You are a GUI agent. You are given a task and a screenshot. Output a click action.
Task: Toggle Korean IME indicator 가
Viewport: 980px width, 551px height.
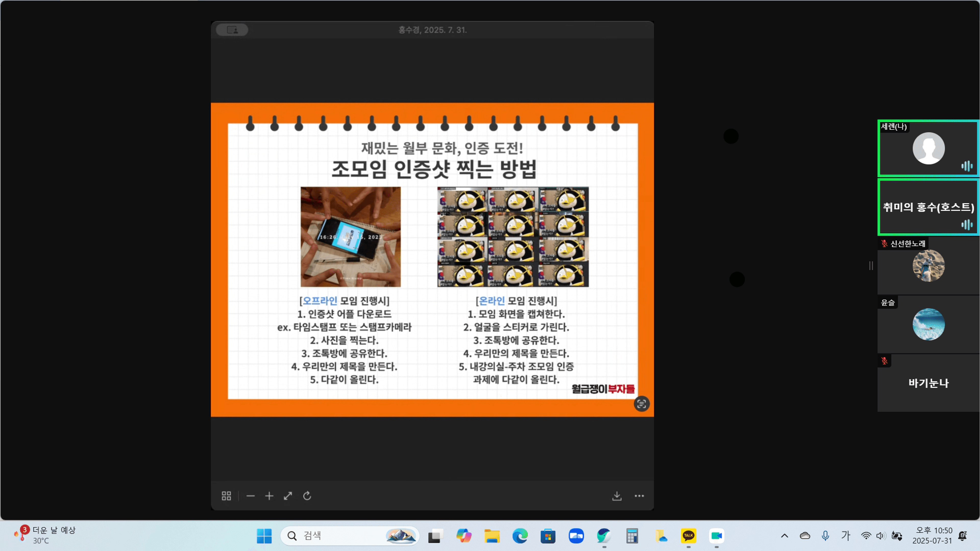(x=845, y=535)
